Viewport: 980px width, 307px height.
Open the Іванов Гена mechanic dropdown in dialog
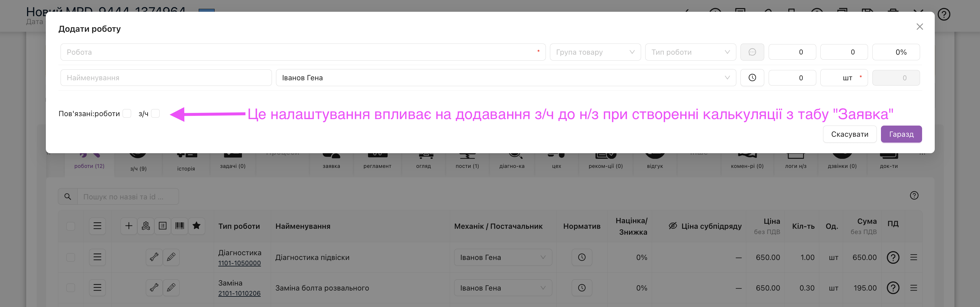click(x=506, y=78)
